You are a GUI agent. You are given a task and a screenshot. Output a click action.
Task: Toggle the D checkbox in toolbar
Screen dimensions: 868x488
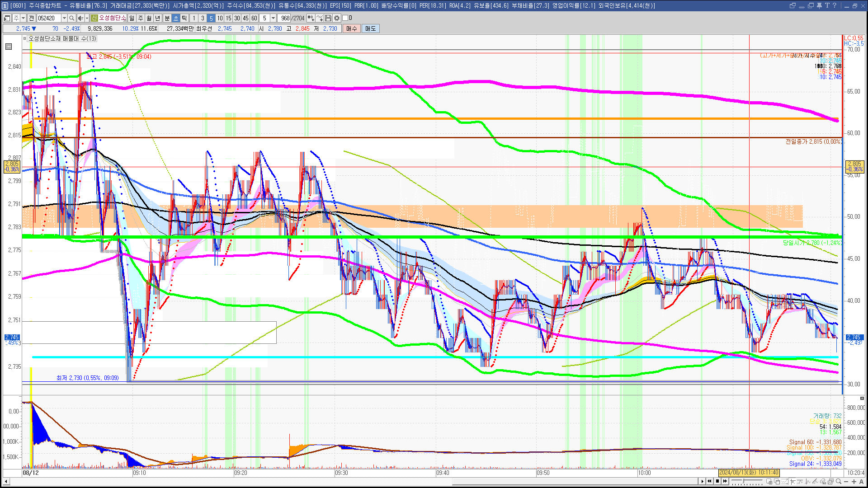(345, 18)
